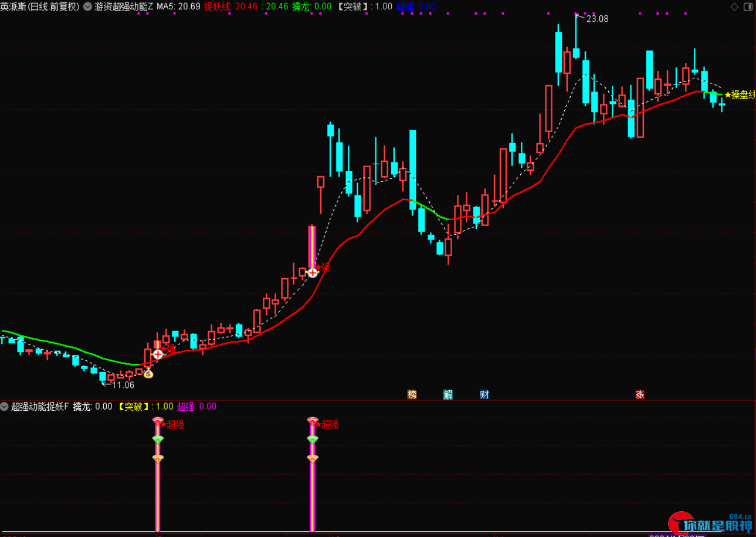Viewport: 756px width, 537px height.
Task: Click the 23.08 high price label
Action: coord(597,19)
